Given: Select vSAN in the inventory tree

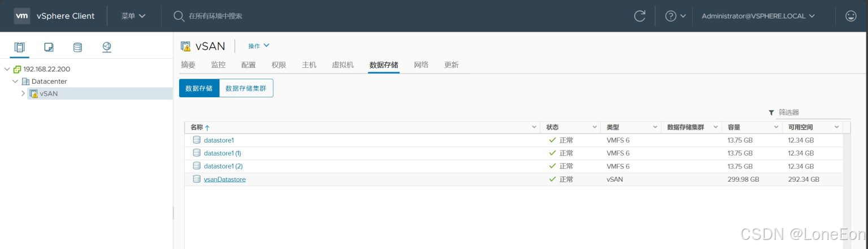Looking at the screenshot, I should click(x=49, y=93).
